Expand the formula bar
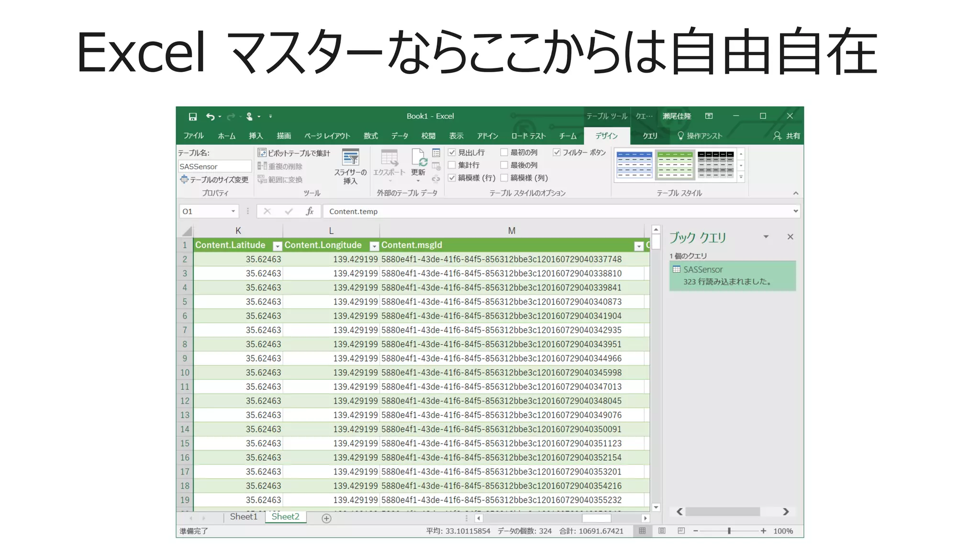The height and width of the screenshot is (551, 980). point(795,211)
